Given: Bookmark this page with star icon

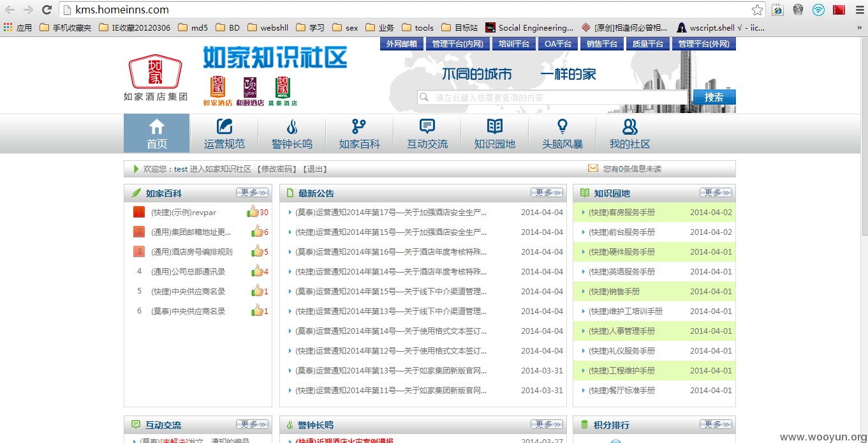Looking at the screenshot, I should point(757,10).
